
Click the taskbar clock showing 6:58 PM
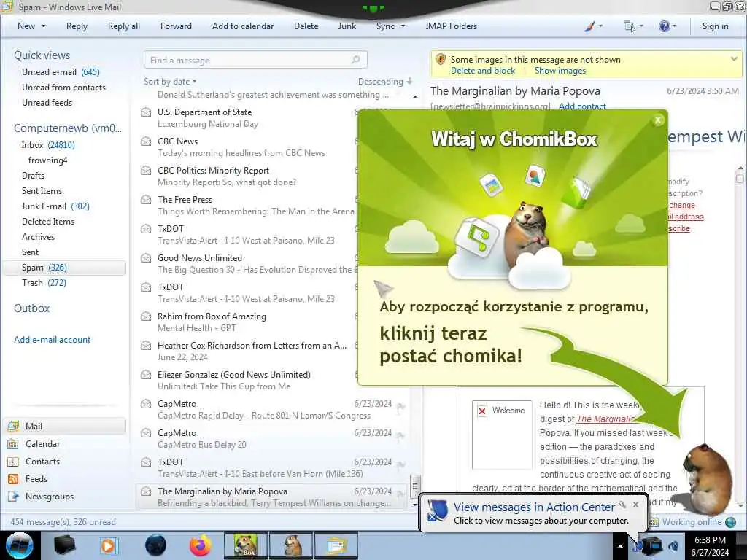(x=710, y=546)
